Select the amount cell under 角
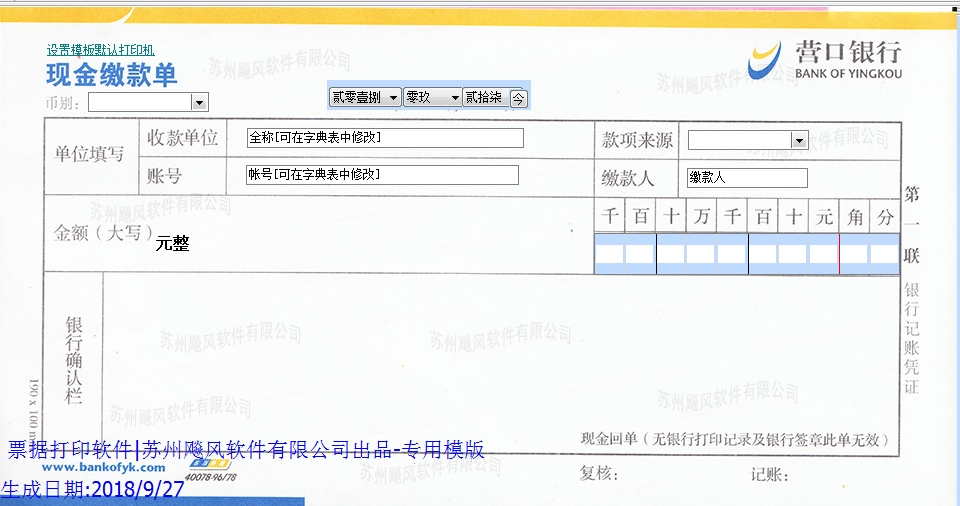The height and width of the screenshot is (506, 960). (x=854, y=254)
